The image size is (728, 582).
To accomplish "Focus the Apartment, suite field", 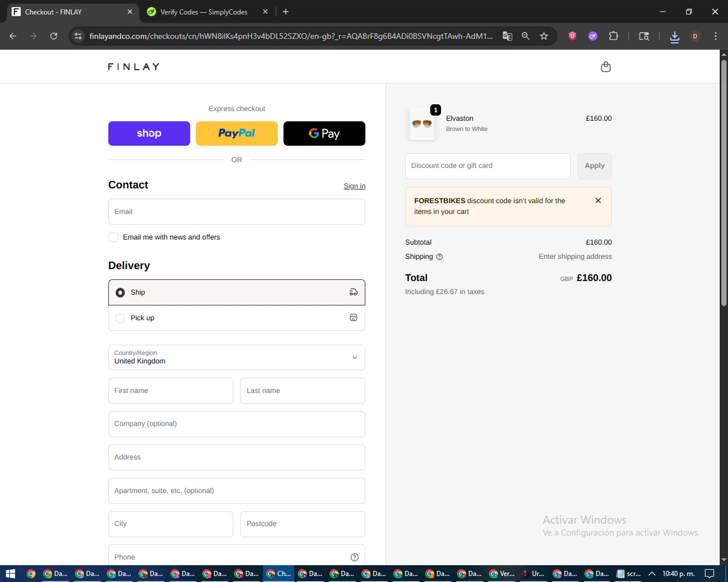I will tap(237, 491).
